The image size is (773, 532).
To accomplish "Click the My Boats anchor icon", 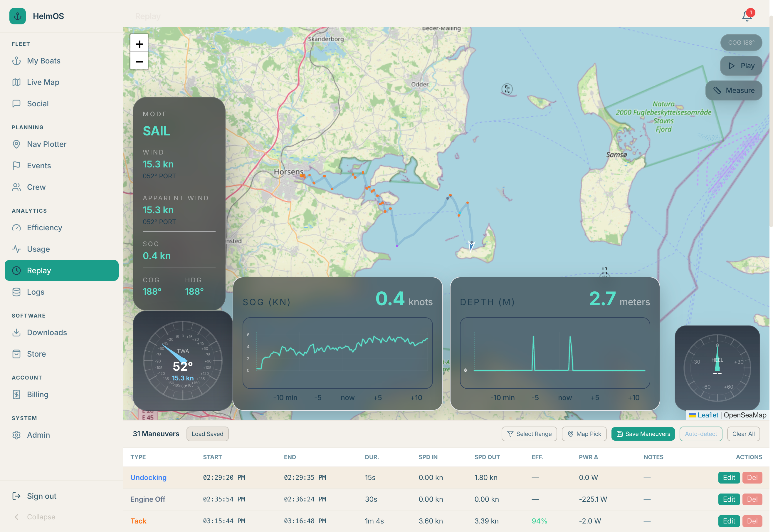I will (16, 61).
